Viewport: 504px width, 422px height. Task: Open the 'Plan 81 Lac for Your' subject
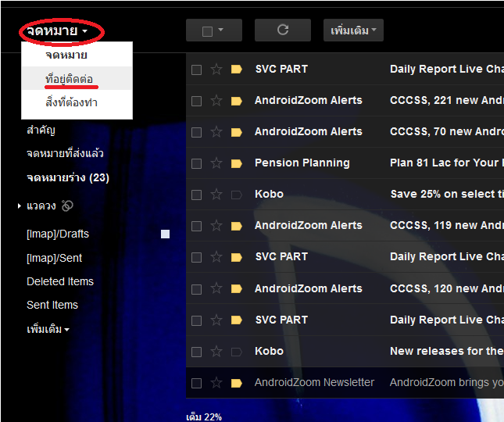(x=447, y=163)
